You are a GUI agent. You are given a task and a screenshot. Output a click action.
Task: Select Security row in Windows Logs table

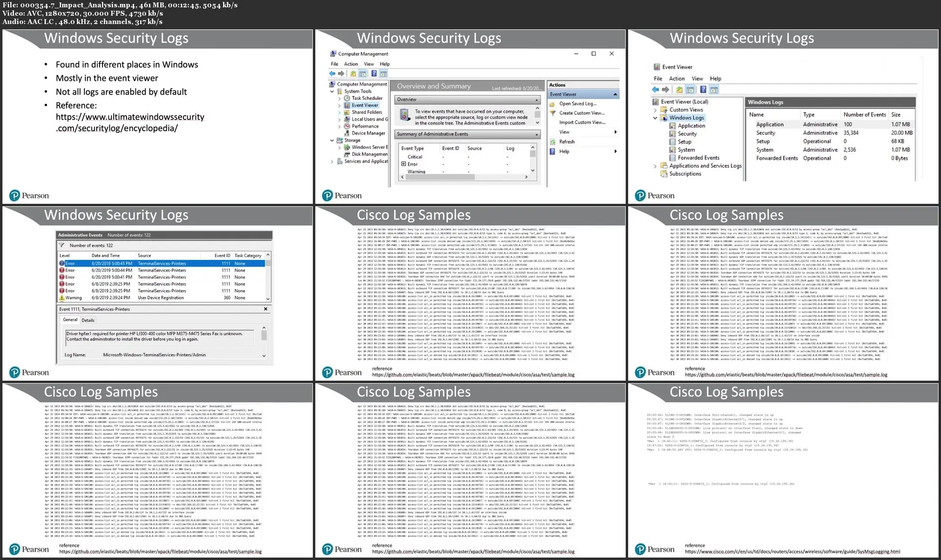tap(831, 133)
